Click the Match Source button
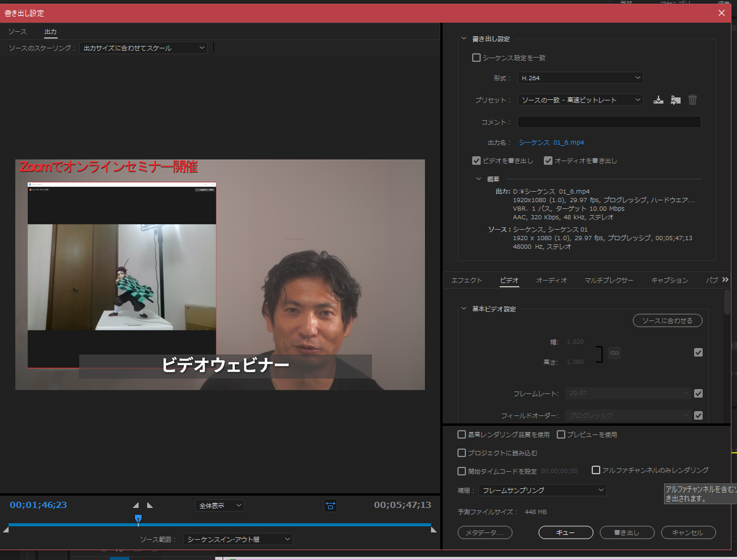The image size is (737, 560). [667, 320]
